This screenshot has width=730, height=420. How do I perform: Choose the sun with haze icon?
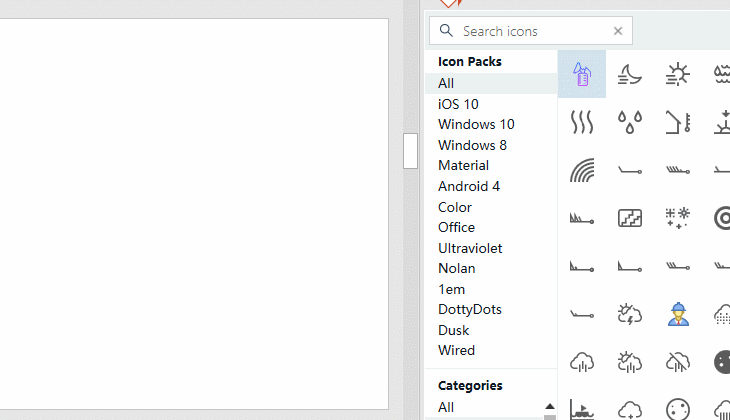point(678,73)
